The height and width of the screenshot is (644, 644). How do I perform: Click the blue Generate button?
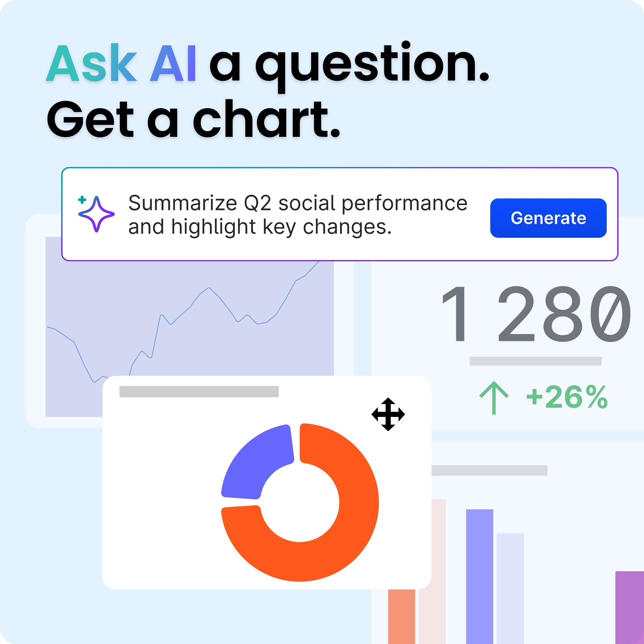(x=548, y=218)
